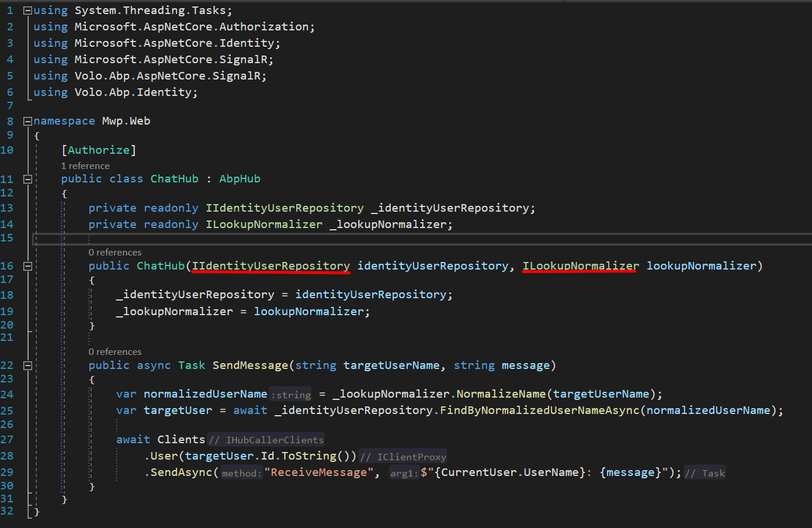Click the FindByNormalizedUserNameAsync method call
Image resolution: width=812 pixels, height=528 pixels.
click(539, 410)
